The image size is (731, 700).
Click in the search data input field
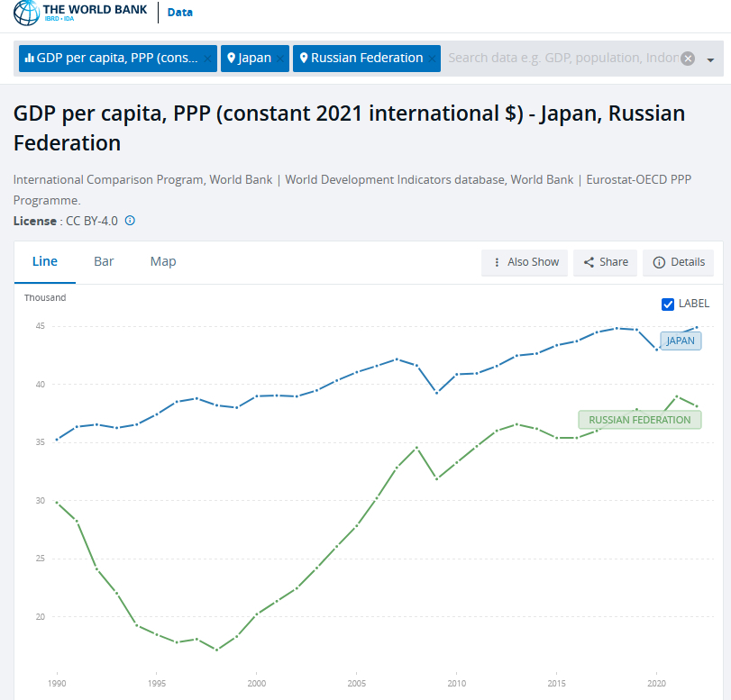[559, 59]
